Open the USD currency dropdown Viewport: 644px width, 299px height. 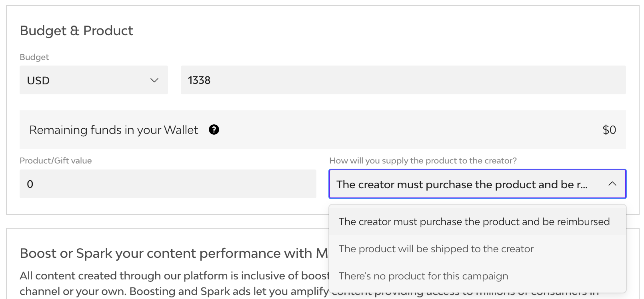coord(94,80)
